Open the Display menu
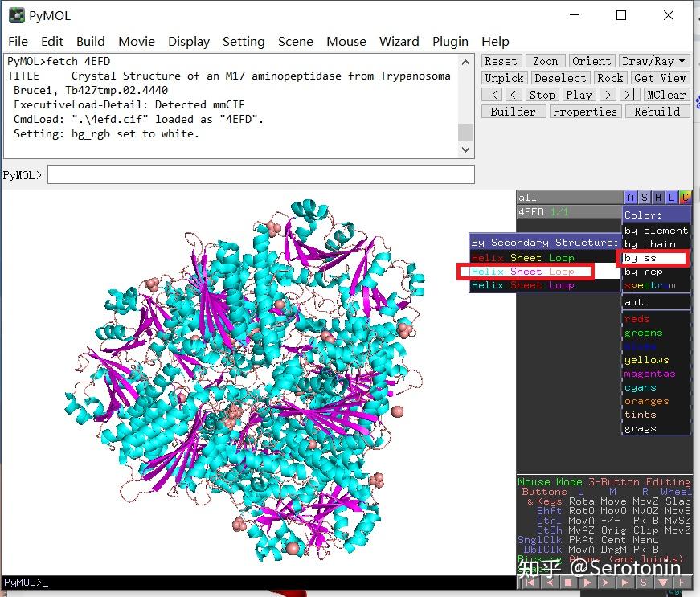The width and height of the screenshot is (700, 597). click(189, 42)
